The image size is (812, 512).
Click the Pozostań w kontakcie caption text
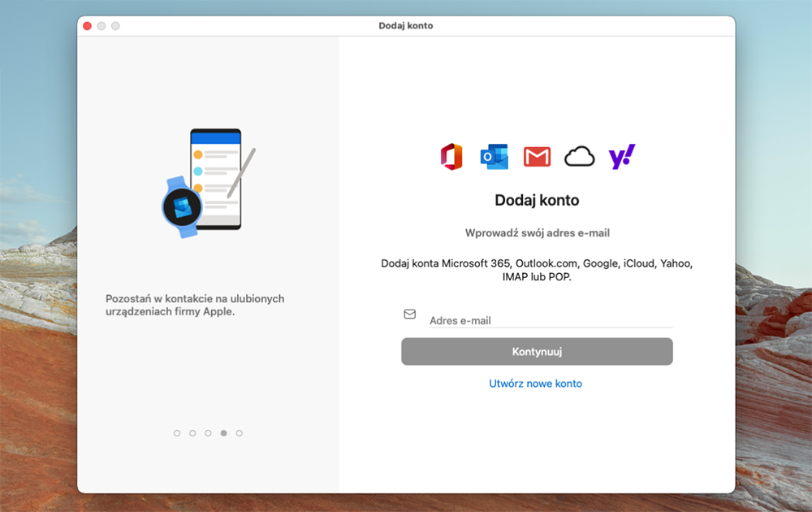[195, 305]
